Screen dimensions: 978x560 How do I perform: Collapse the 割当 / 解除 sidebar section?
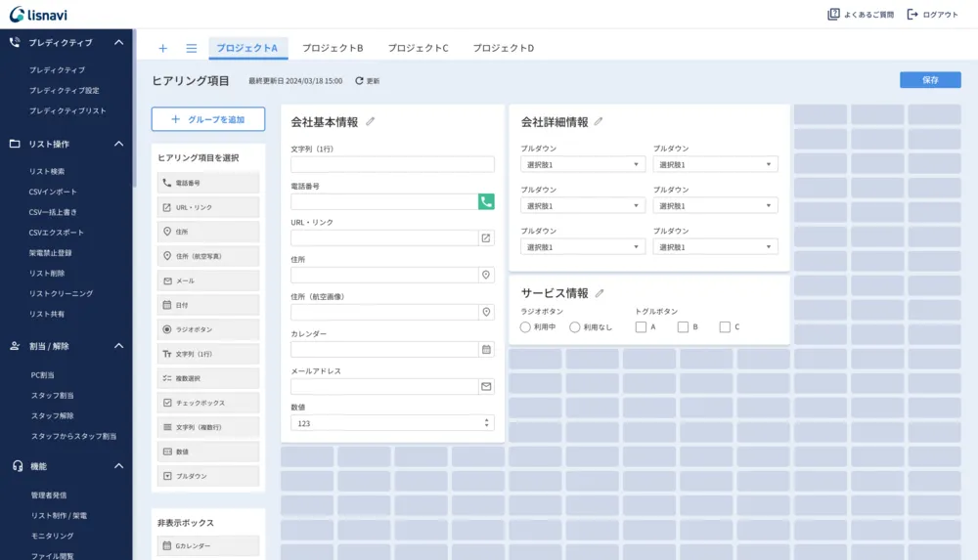point(118,346)
